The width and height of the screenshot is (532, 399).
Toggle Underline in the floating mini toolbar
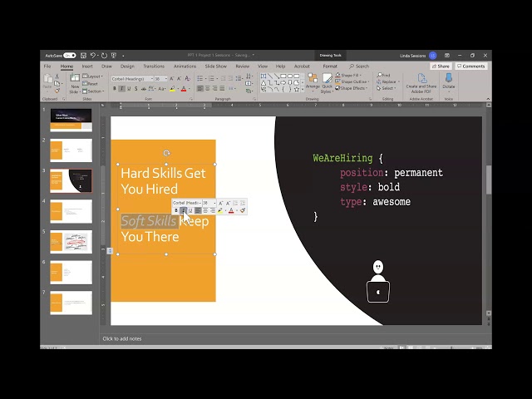[190, 210]
